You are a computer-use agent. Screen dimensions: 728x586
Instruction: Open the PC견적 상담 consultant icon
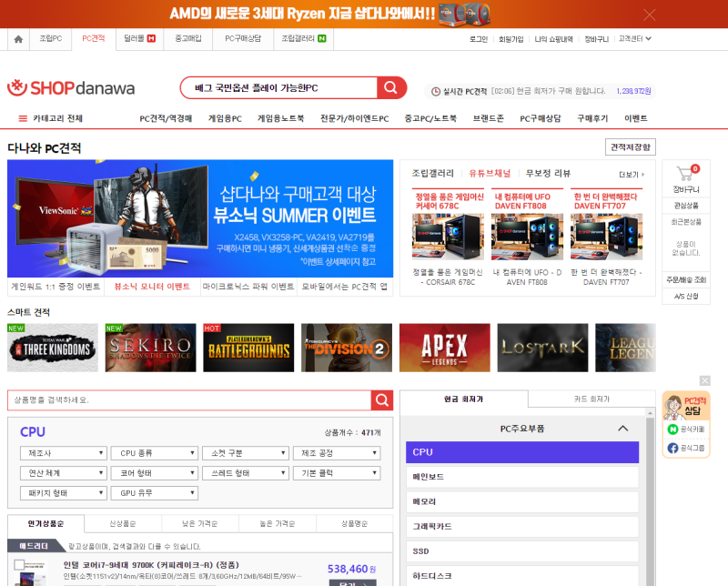686,407
